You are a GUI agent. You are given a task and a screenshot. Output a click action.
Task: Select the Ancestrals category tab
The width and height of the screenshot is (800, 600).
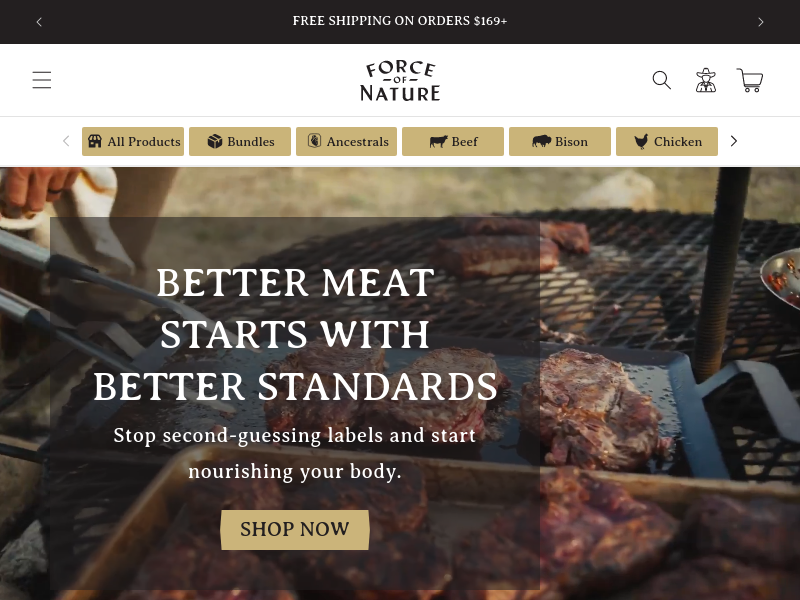tap(346, 141)
